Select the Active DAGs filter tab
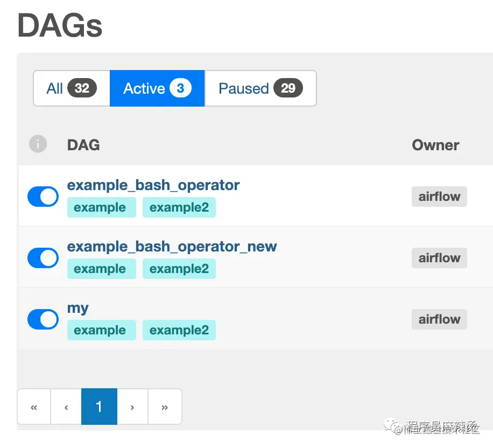 157,88
